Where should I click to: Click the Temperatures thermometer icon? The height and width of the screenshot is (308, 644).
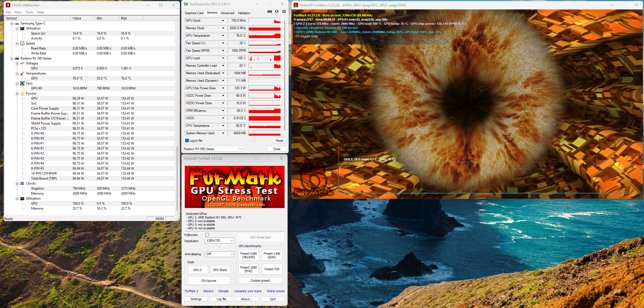(22, 73)
